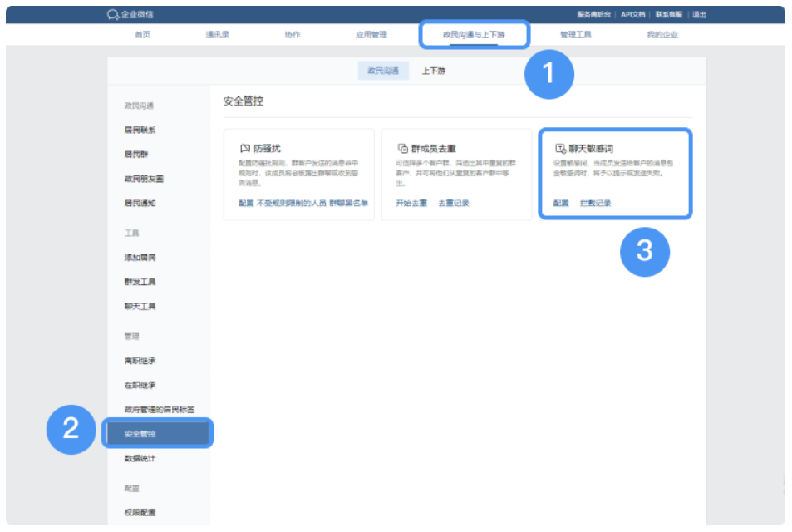
Task: Click the 防骚扰 card title
Action: pos(267,149)
